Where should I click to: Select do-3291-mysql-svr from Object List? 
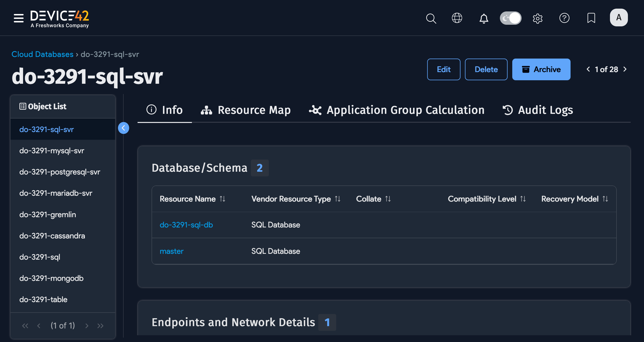click(52, 150)
